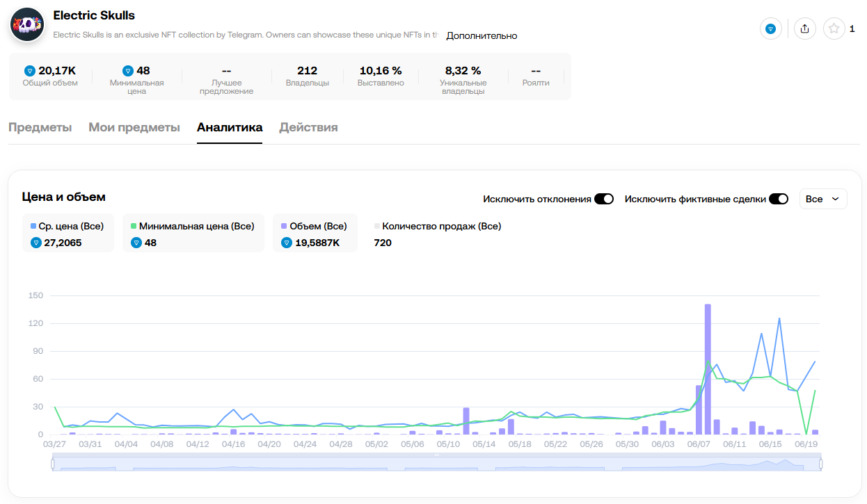Switch to the Предметы tab

pos(40,127)
